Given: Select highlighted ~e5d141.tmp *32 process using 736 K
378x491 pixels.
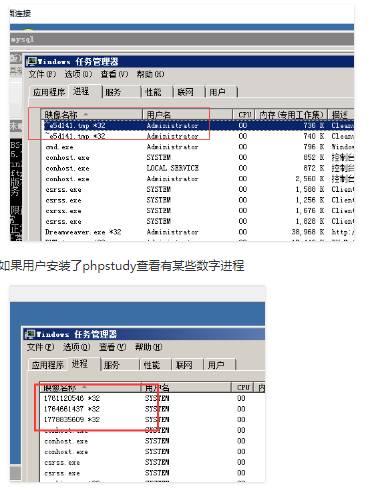Looking at the screenshot, I should coord(199,125).
